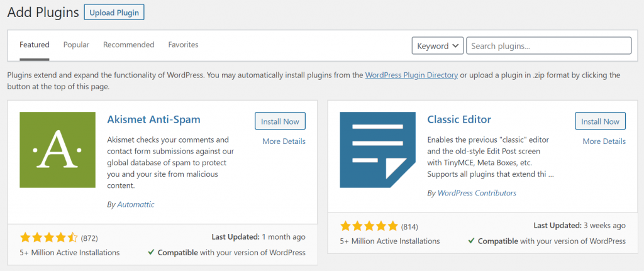The width and height of the screenshot is (644, 271).
Task: Open More Details for Akismet Anti-Spam
Action: click(x=284, y=141)
